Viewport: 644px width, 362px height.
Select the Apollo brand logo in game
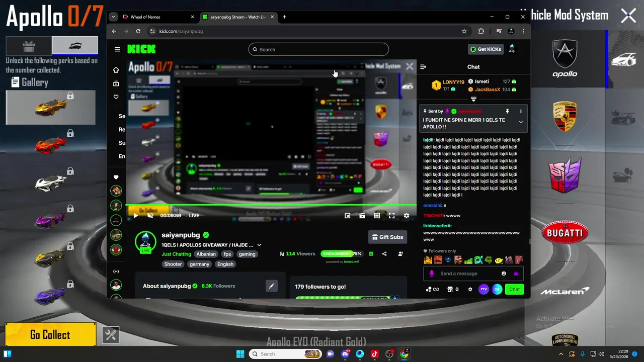(x=565, y=59)
